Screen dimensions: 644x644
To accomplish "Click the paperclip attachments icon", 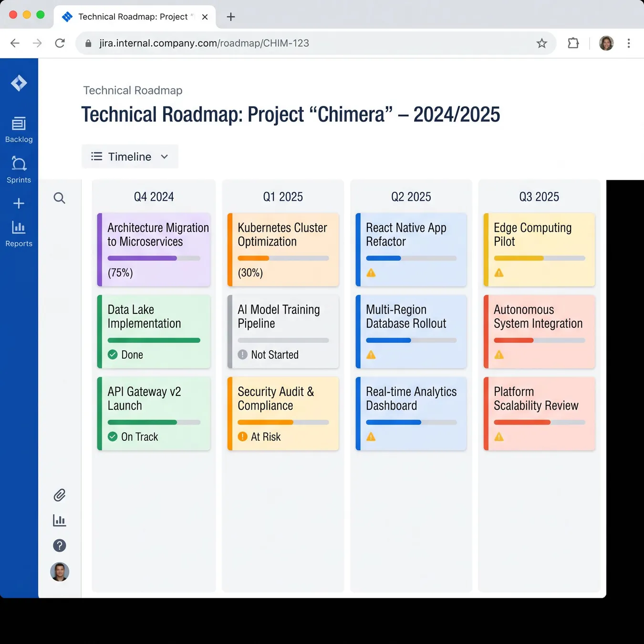I will pos(60,495).
